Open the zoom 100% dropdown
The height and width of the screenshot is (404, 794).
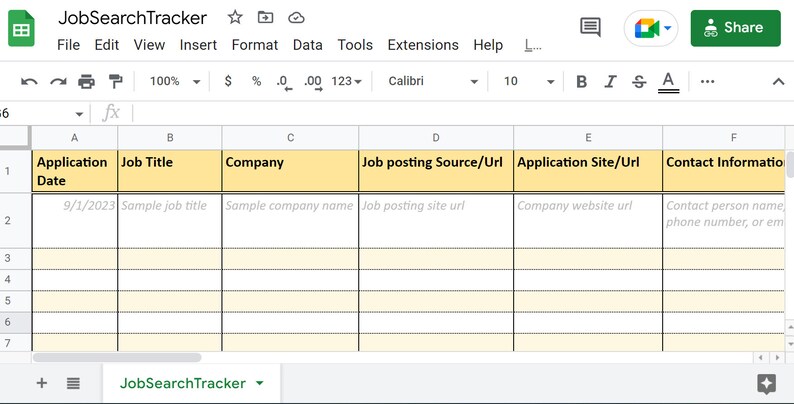[175, 82]
